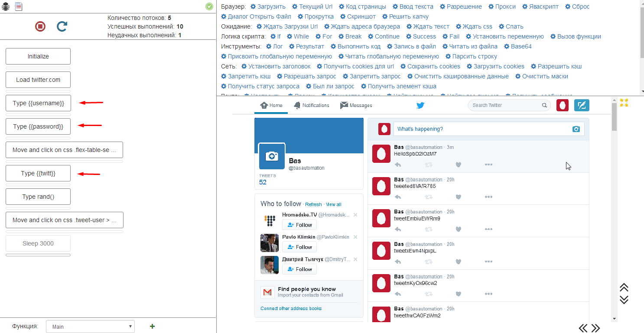Dismiss Hromadske.TV follow suggestion
This screenshot has width=644, height=333.
355,215
